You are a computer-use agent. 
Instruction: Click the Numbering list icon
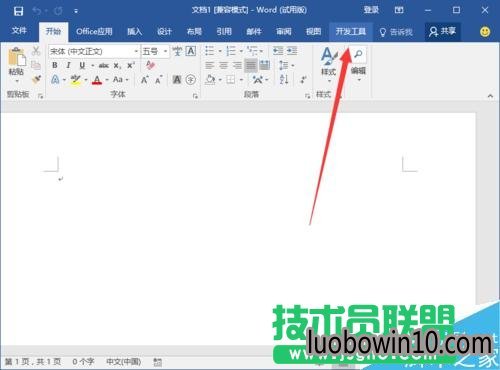click(x=231, y=51)
